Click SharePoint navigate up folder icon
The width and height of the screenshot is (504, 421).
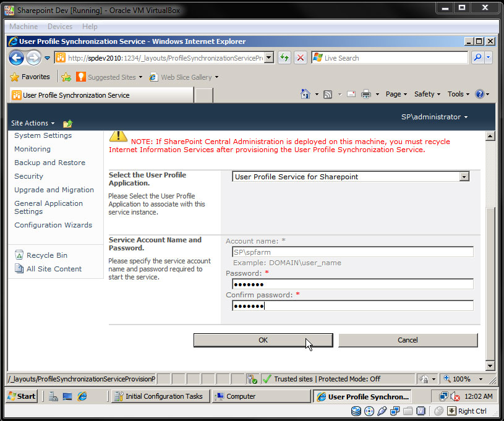pos(67,124)
